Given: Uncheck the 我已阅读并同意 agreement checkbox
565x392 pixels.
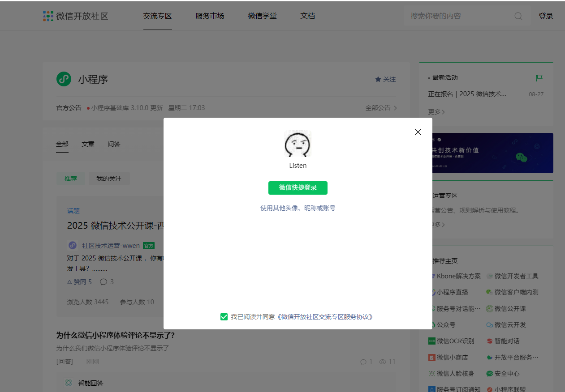Looking at the screenshot, I should tap(224, 317).
